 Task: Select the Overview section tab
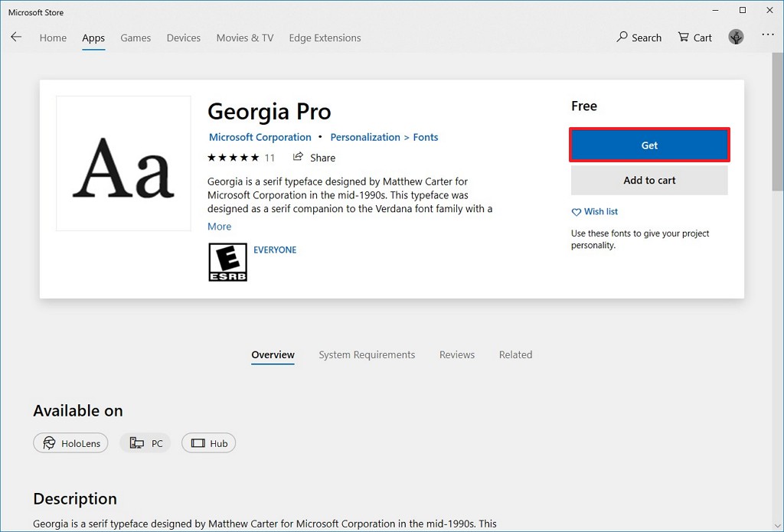[x=273, y=355]
